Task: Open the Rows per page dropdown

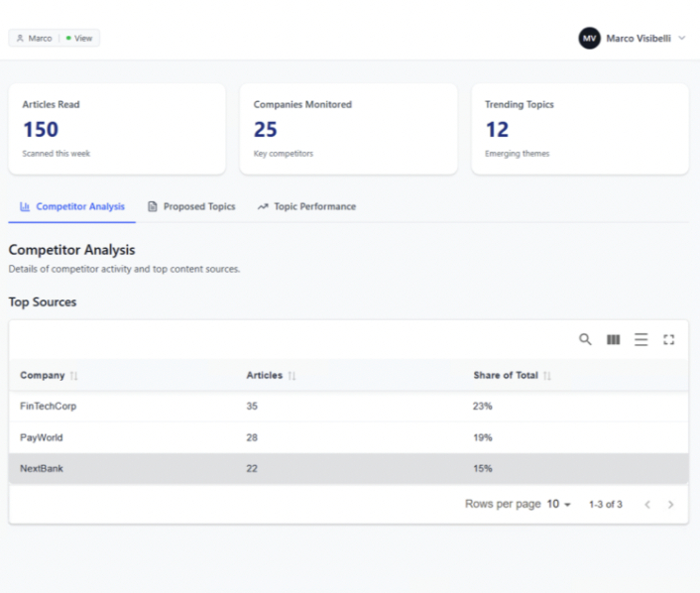Action: coord(559,505)
